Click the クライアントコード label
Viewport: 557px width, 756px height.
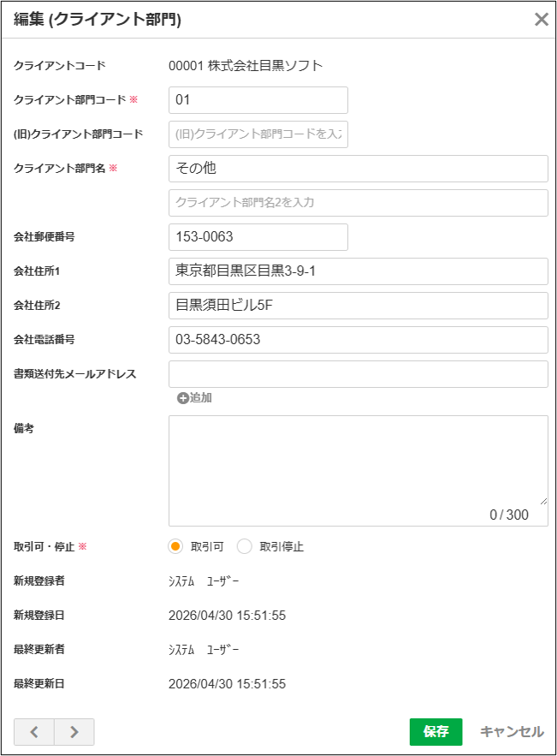(60, 66)
